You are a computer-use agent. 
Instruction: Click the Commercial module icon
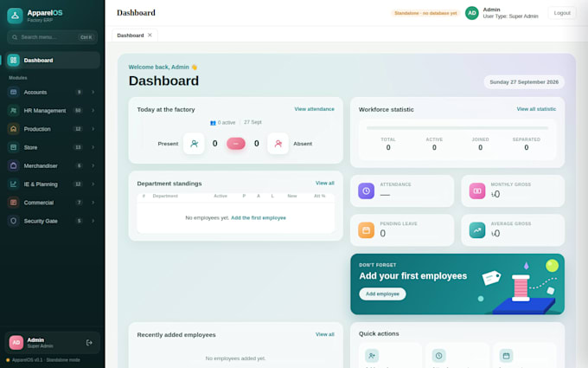(x=14, y=203)
